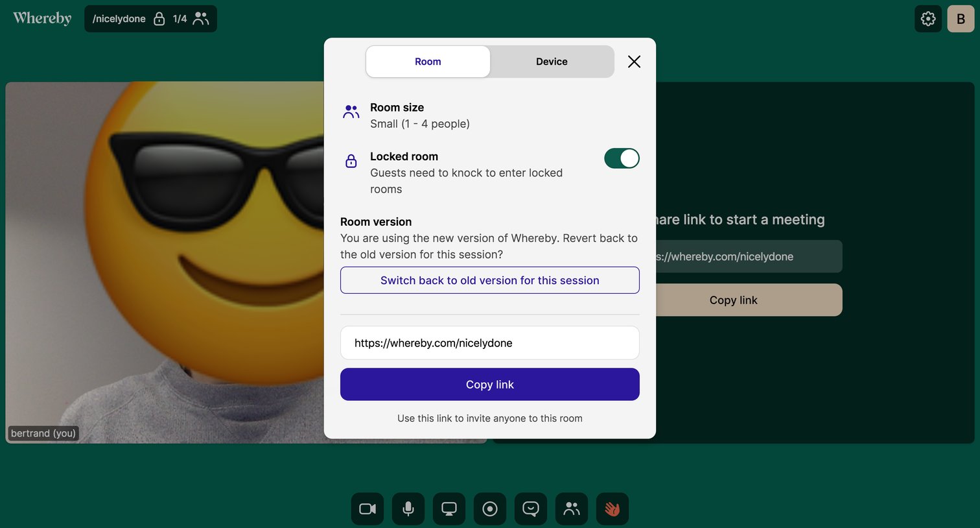Click the room link field behind the dialog
Image resolution: width=980 pixels, height=528 pixels.
point(749,257)
